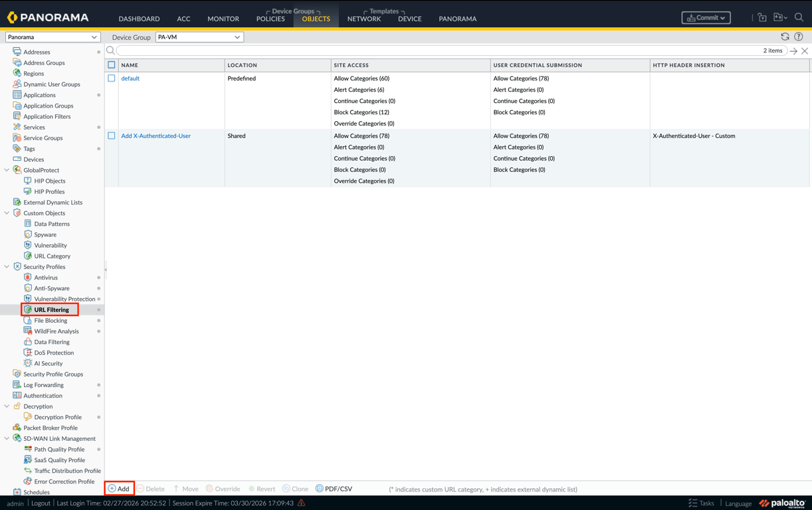
Task: Click the Application Filters icon
Action: [x=17, y=116]
